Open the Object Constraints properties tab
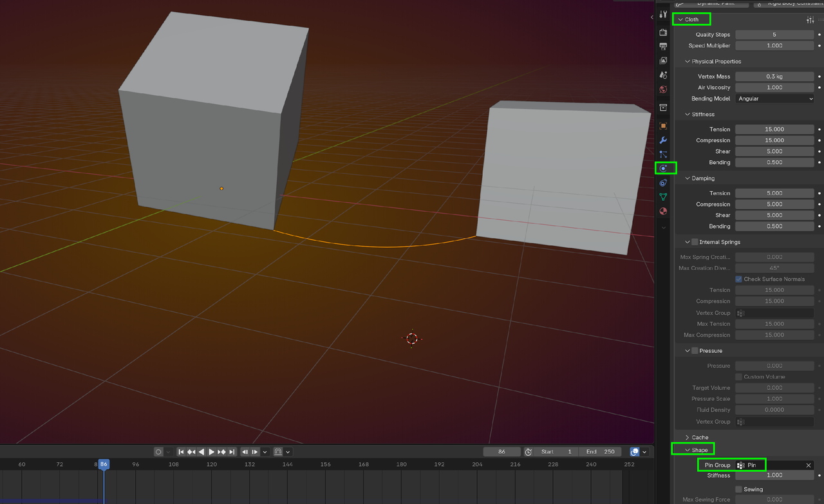Viewport: 824px width, 504px height. pyautogui.click(x=663, y=183)
